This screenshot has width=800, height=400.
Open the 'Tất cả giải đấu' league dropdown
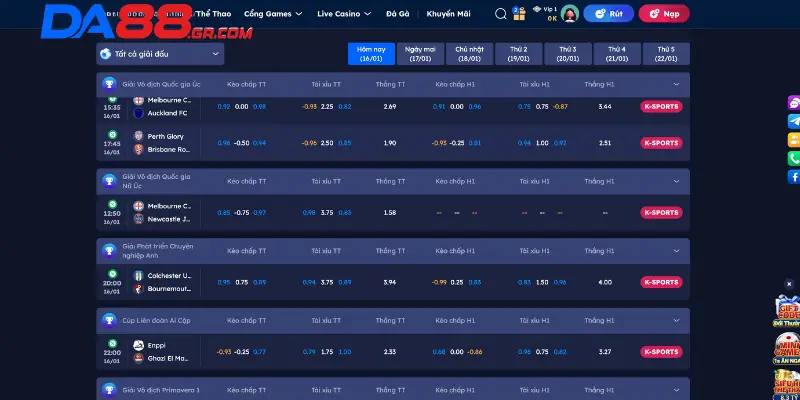159,53
